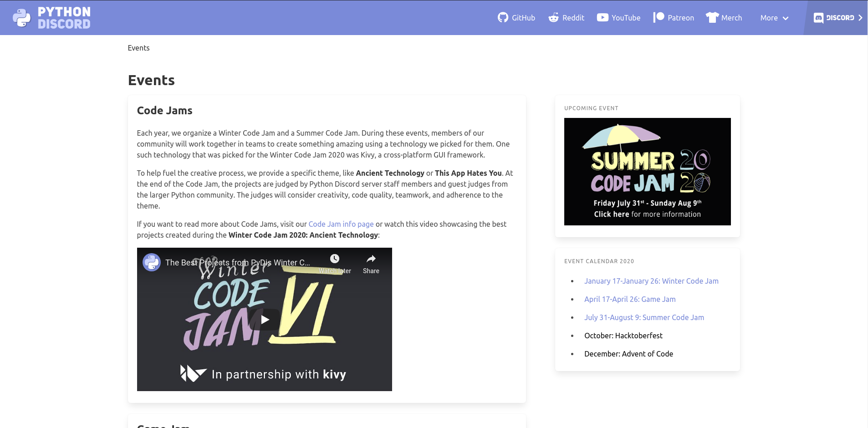Click the Python Discord logo
This screenshot has height=428, width=868.
pyautogui.click(x=51, y=18)
